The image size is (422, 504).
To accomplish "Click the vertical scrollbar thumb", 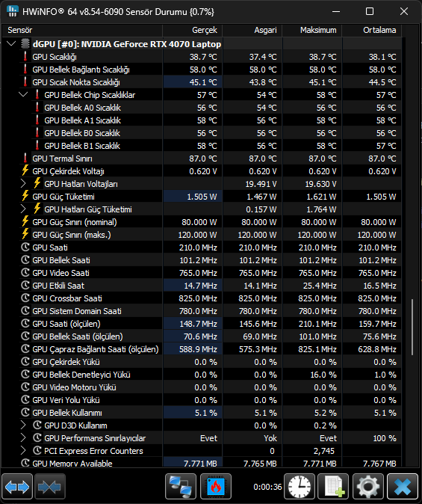I will coord(412,327).
